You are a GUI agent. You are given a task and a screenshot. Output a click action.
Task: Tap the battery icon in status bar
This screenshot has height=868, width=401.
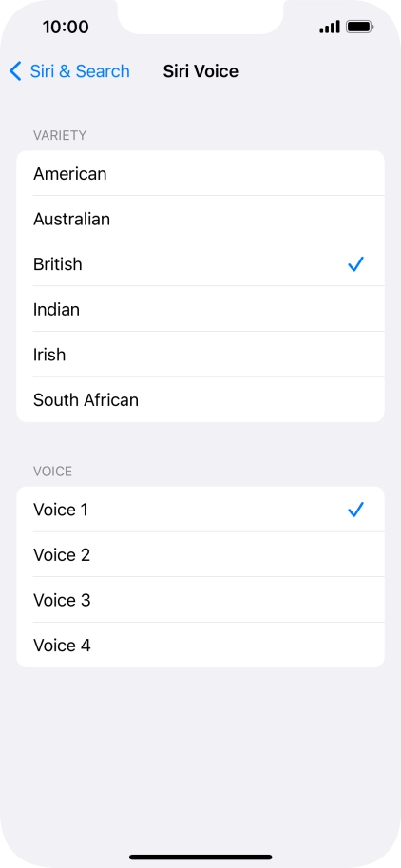tap(360, 27)
